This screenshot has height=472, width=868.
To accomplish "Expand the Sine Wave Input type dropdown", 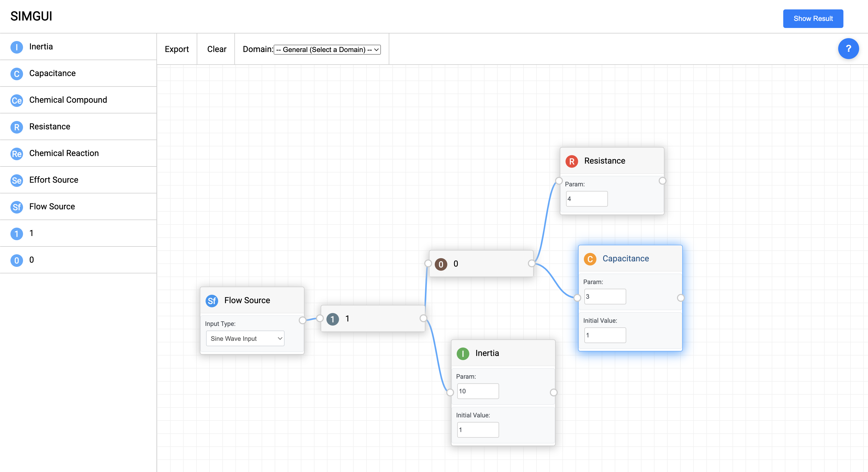I will [245, 339].
